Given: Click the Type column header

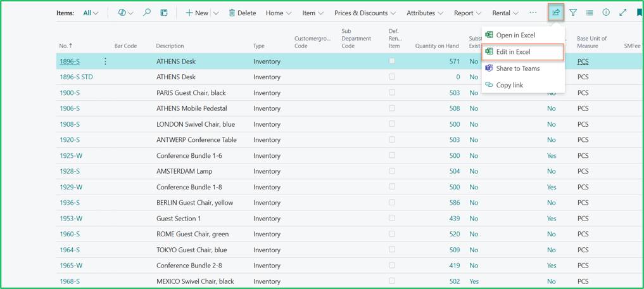Looking at the screenshot, I should [x=259, y=46].
